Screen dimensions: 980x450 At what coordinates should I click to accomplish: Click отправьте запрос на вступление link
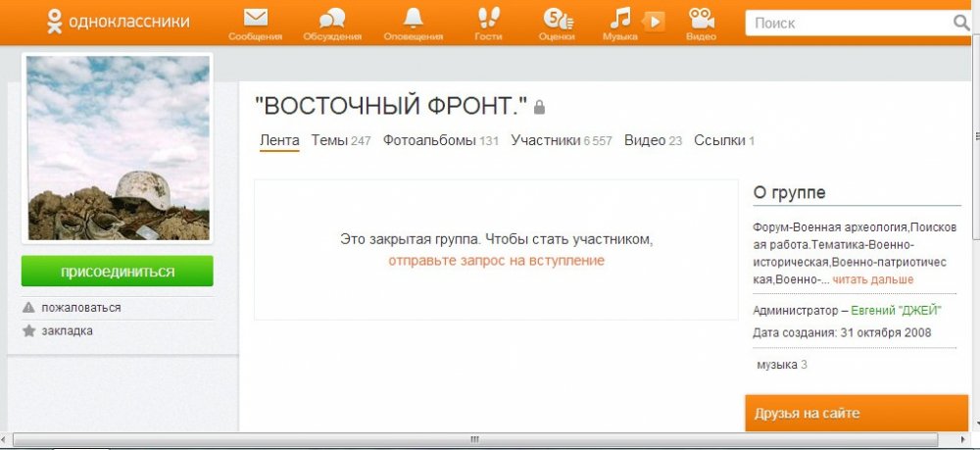(x=496, y=260)
